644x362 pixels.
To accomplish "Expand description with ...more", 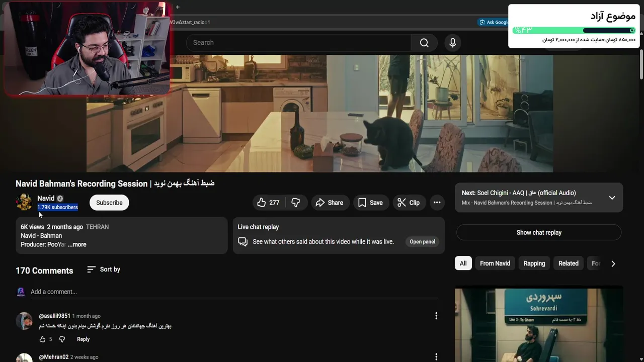I will 77,244.
